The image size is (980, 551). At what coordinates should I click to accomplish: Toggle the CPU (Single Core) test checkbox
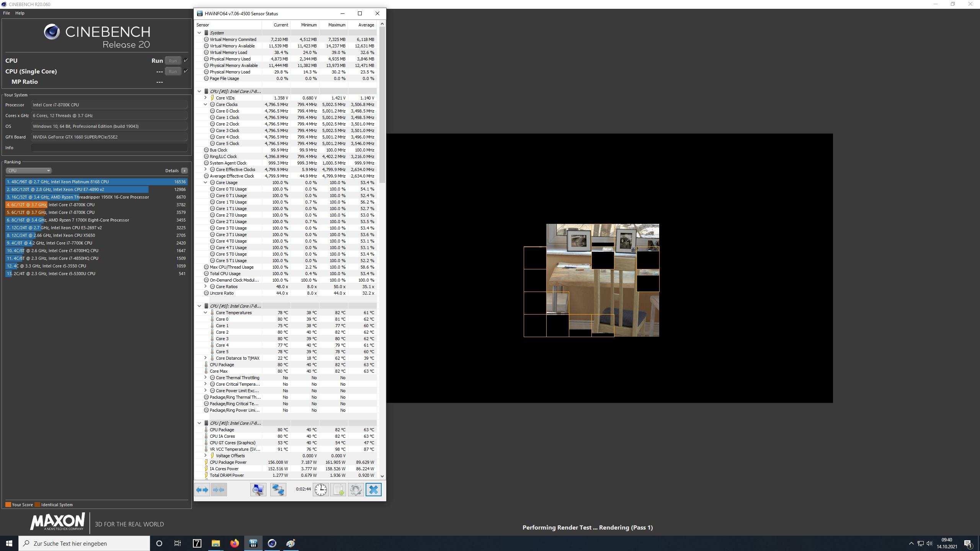pyautogui.click(x=186, y=71)
